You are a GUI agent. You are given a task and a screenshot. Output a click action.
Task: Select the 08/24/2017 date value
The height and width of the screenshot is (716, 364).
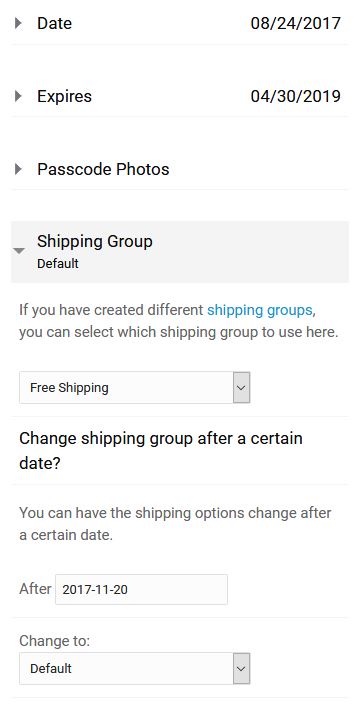click(295, 23)
